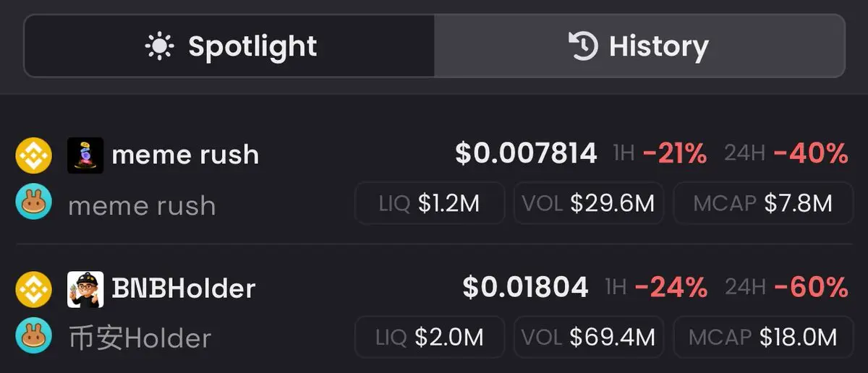Select the BNBHolder 24H -60% change
This screenshot has height=373, width=868.
pyautogui.click(x=811, y=288)
